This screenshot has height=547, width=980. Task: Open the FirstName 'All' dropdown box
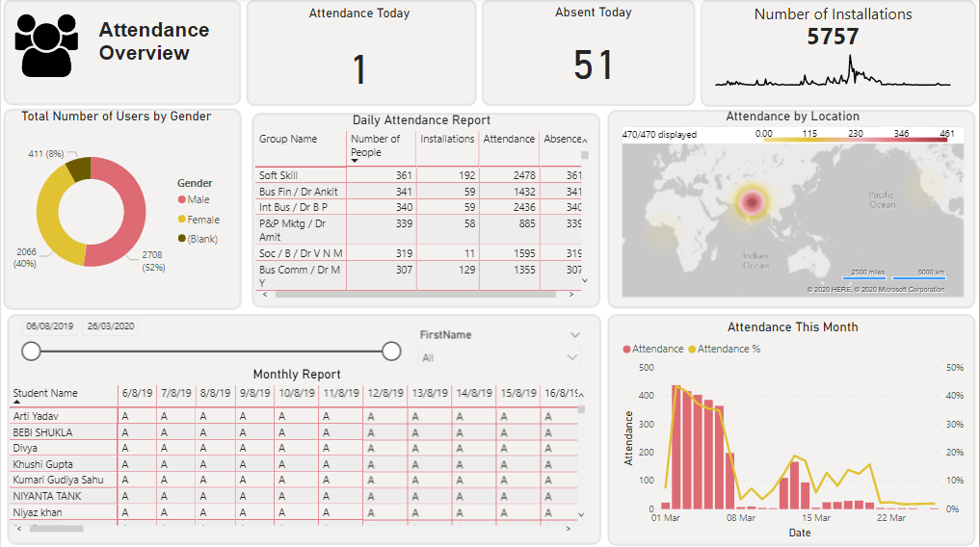[500, 357]
